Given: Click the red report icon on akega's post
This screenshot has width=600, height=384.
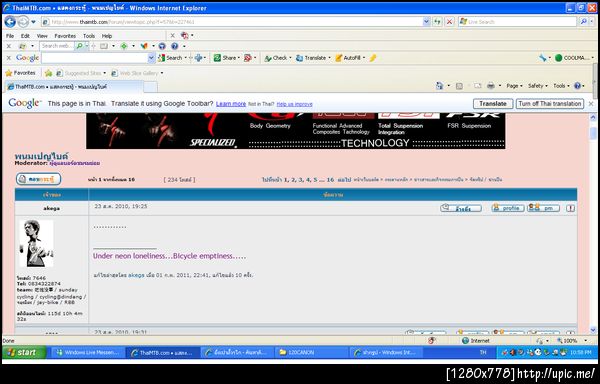Looking at the screenshot, I should (x=570, y=208).
